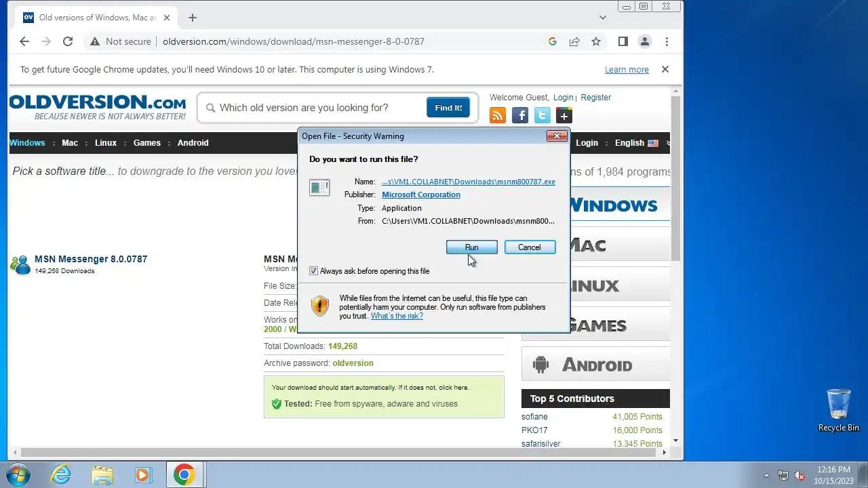Open contributor sofiane's profile
The width and height of the screenshot is (868, 488).
(534, 417)
